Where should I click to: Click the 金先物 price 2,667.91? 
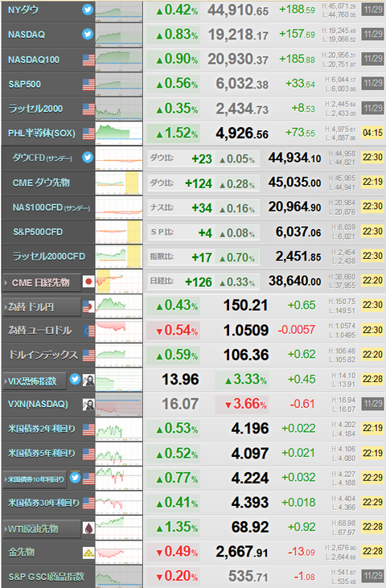242,552
